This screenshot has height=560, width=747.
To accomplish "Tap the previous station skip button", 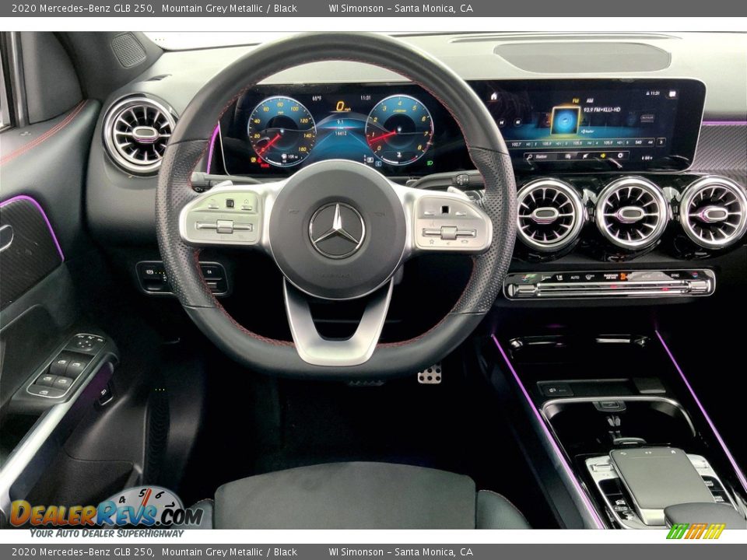I will 502,122.
